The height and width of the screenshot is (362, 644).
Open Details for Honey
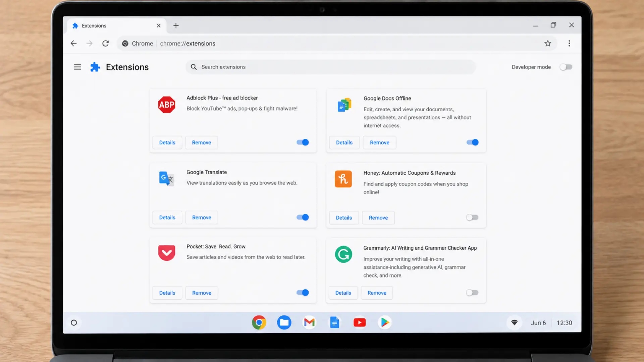coord(344,218)
